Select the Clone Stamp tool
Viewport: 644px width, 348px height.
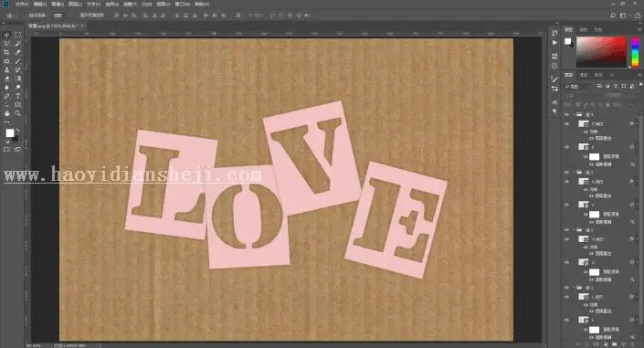coord(6,69)
